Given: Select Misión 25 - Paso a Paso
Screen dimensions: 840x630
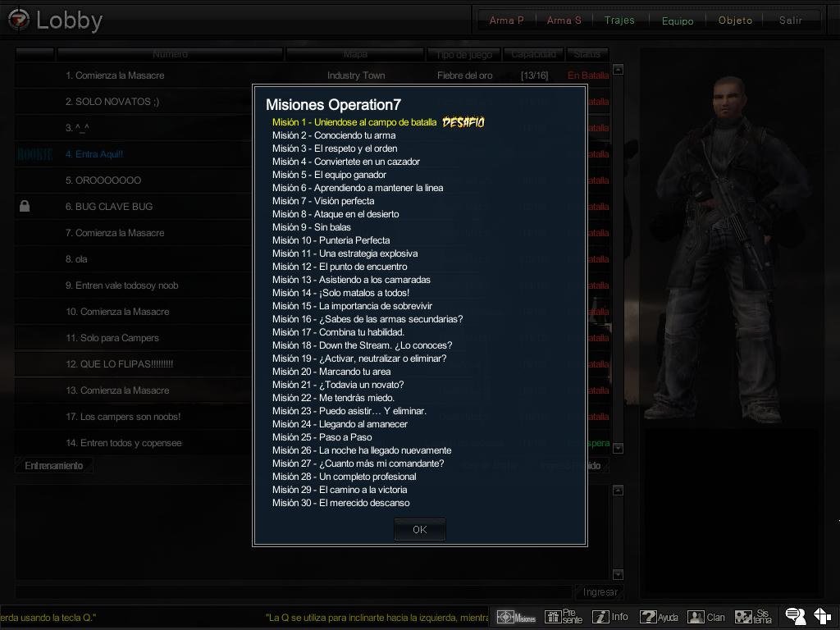Looking at the screenshot, I should tap(322, 437).
